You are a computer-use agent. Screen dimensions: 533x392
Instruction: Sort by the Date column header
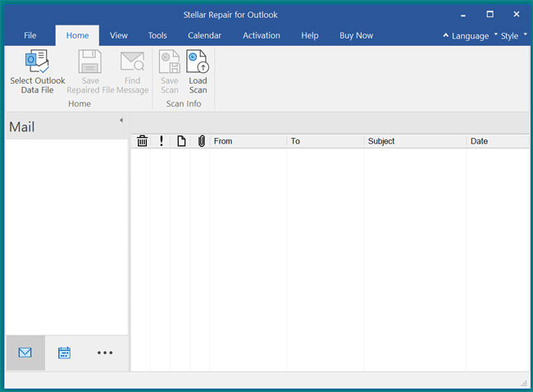click(x=498, y=141)
